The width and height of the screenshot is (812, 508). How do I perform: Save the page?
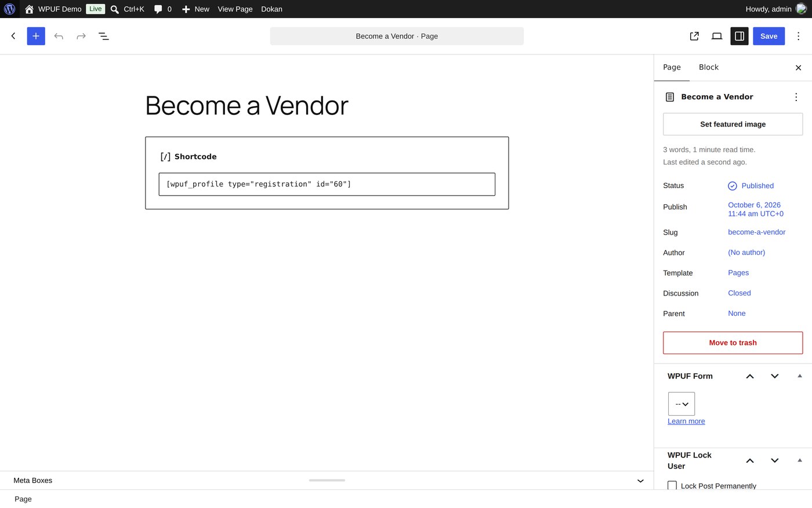pos(768,36)
